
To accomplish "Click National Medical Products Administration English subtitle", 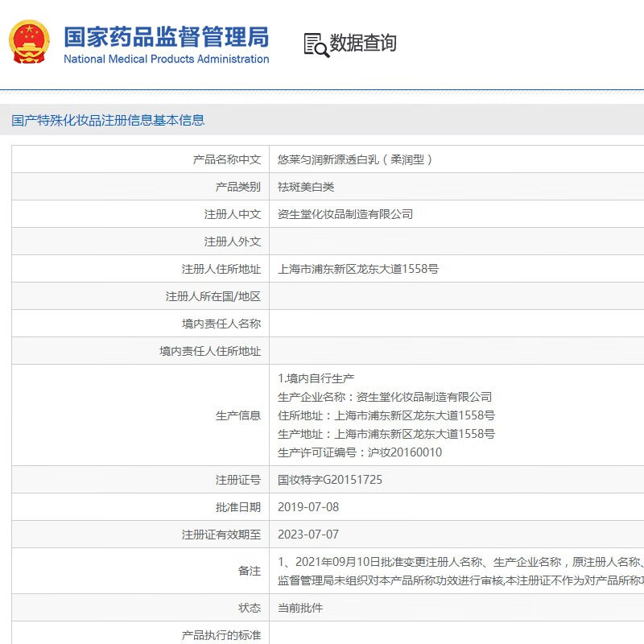I will click(167, 59).
